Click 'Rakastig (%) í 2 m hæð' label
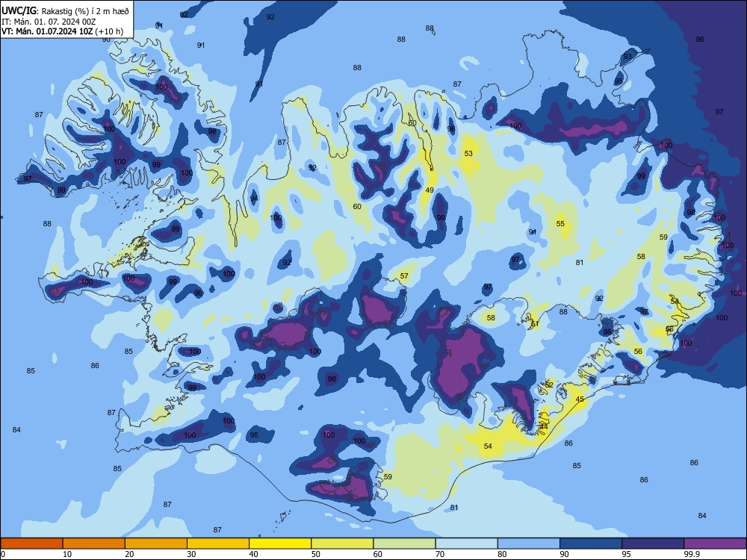 (85, 11)
